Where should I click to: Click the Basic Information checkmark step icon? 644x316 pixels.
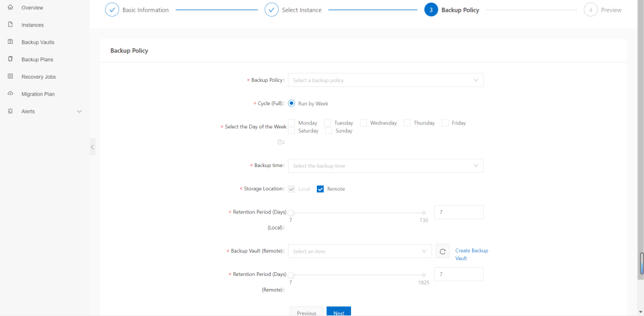click(x=111, y=10)
